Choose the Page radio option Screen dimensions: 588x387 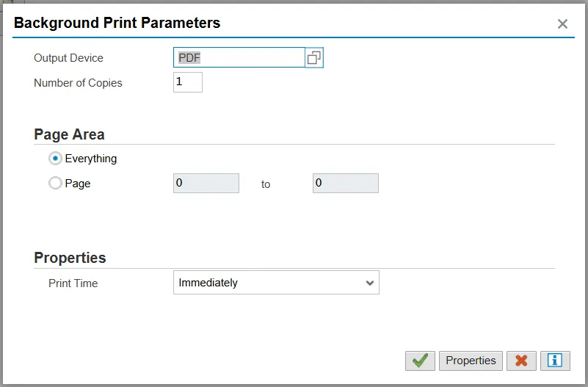[x=55, y=184]
